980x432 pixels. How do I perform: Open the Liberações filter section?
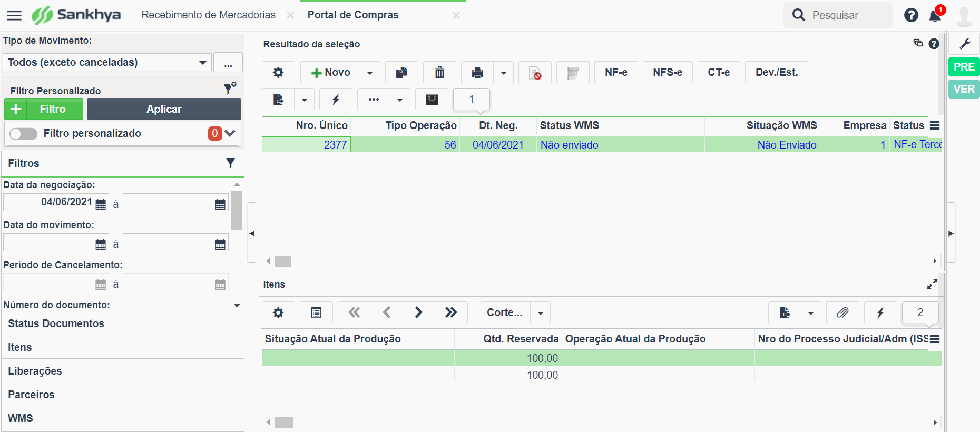123,371
